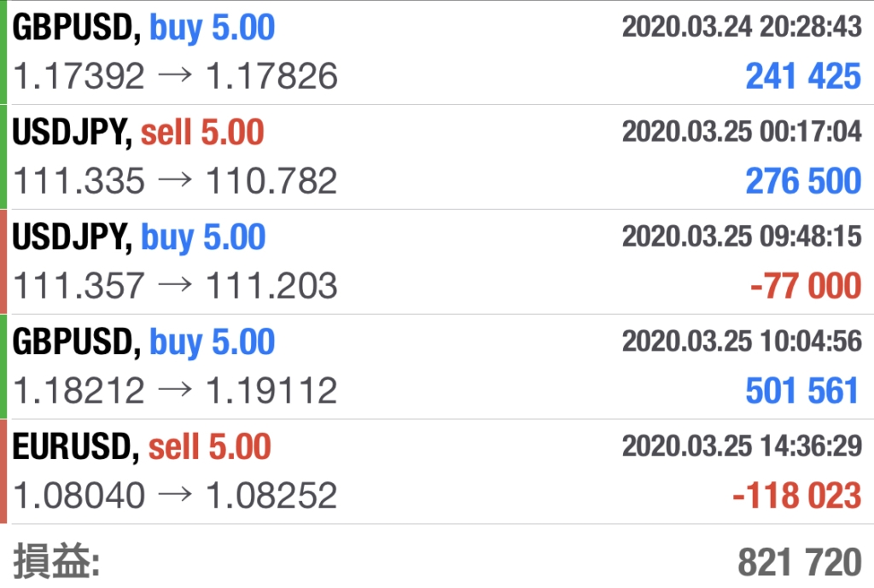Image resolution: width=874 pixels, height=588 pixels.
Task: Tap the 1.18212 → 1.19112 price range
Action: 175,391
